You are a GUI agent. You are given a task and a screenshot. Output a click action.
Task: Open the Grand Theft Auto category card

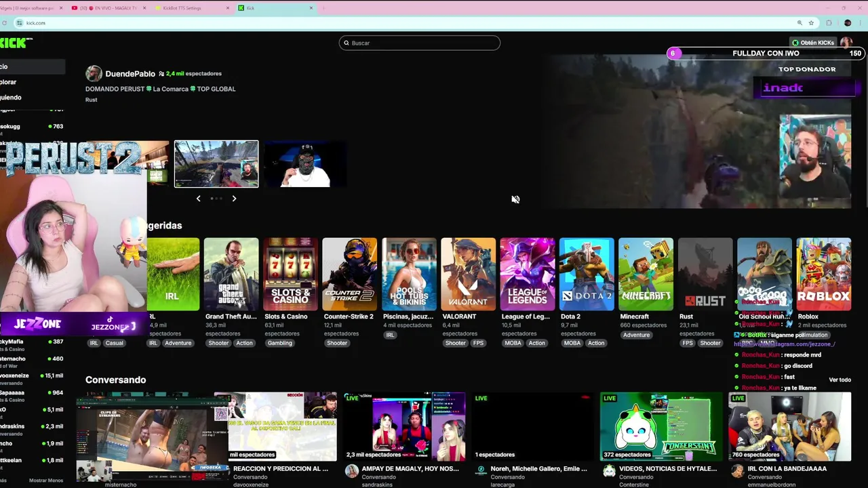[x=231, y=274]
